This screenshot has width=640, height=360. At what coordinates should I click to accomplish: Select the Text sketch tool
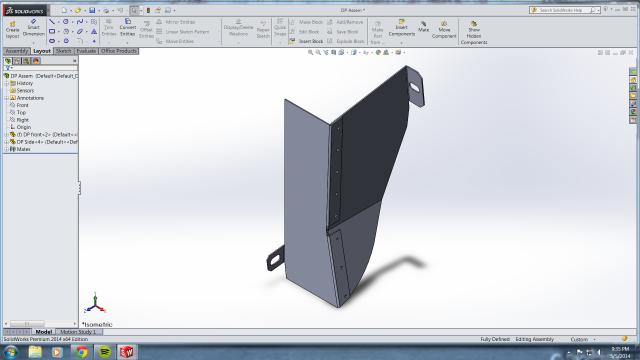point(94,31)
